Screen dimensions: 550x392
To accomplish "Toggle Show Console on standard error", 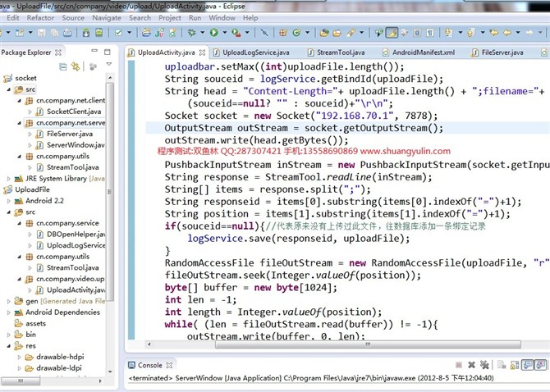I will (x=540, y=365).
